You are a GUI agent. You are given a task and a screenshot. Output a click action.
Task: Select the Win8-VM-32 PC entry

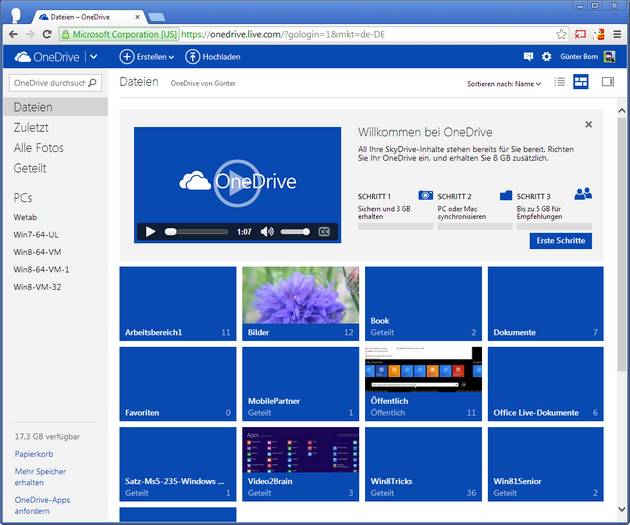point(37,287)
